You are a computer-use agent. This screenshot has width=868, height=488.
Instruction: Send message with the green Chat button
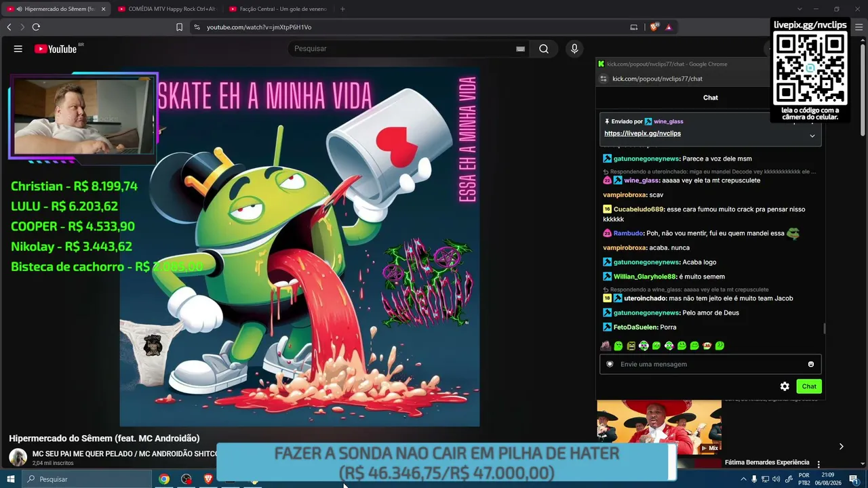click(x=809, y=386)
